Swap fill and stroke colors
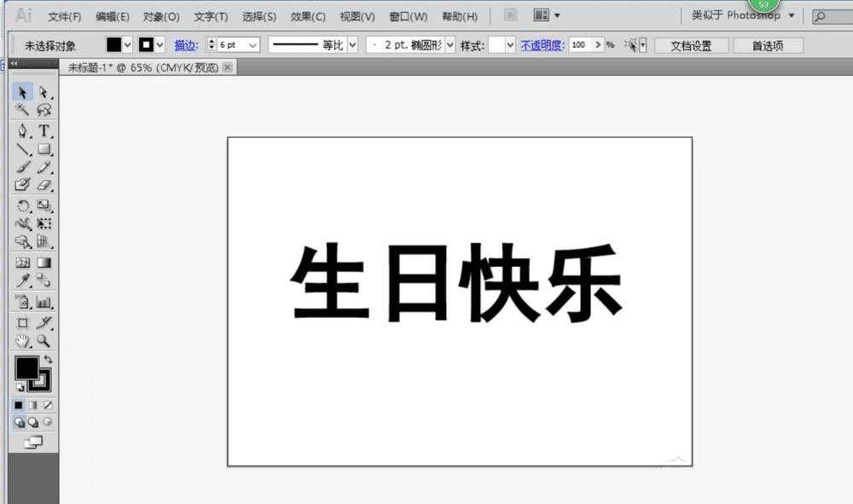This screenshot has width=853, height=504. point(49,359)
